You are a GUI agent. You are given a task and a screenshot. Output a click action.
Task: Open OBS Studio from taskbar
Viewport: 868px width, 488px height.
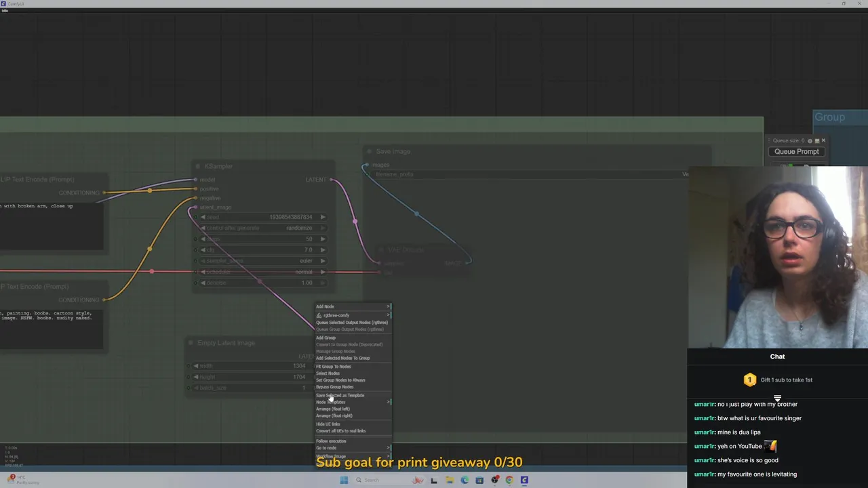click(494, 480)
